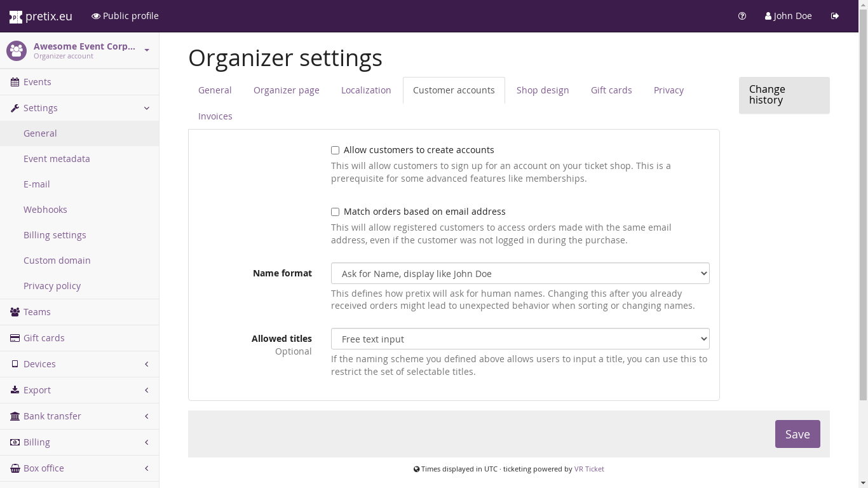Enable Allow customers to create accounts
Screen dimensions: 868x488
tap(335, 151)
